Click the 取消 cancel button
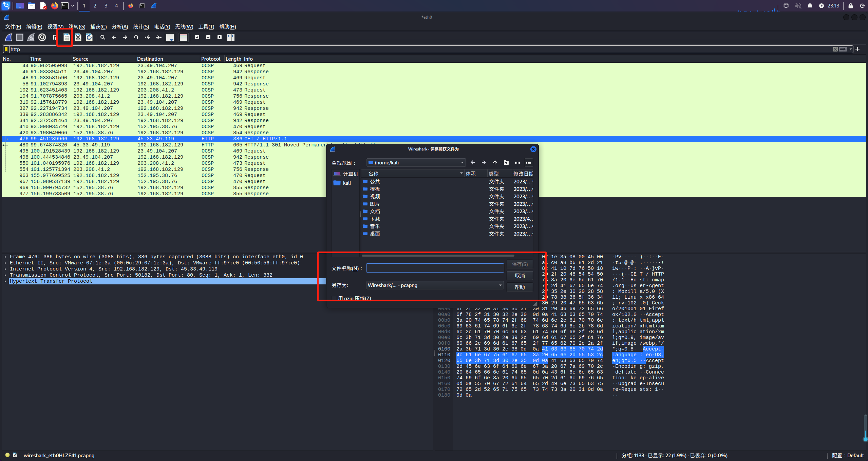This screenshot has width=868, height=461. 520,276
